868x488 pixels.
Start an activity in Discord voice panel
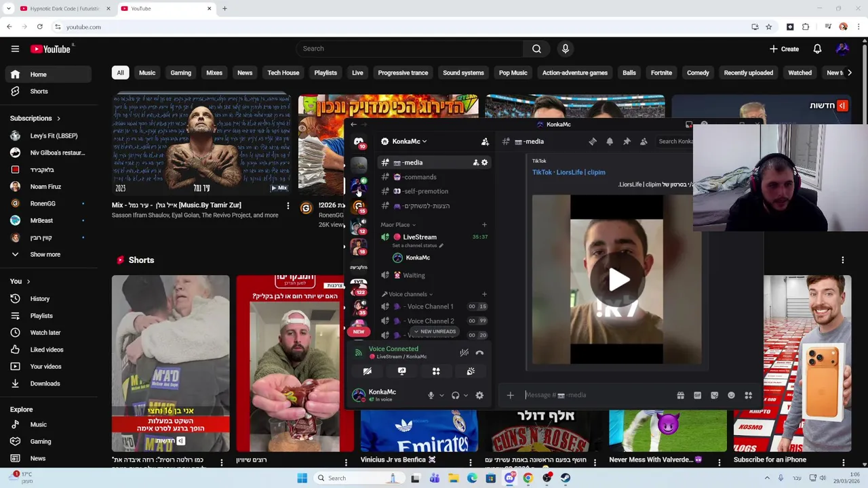point(436,371)
